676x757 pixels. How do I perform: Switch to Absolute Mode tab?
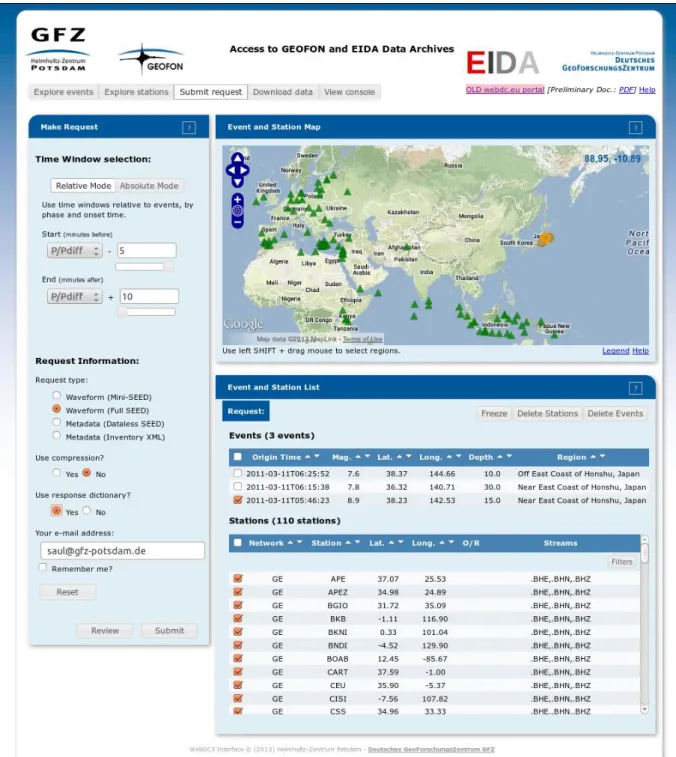point(149,186)
